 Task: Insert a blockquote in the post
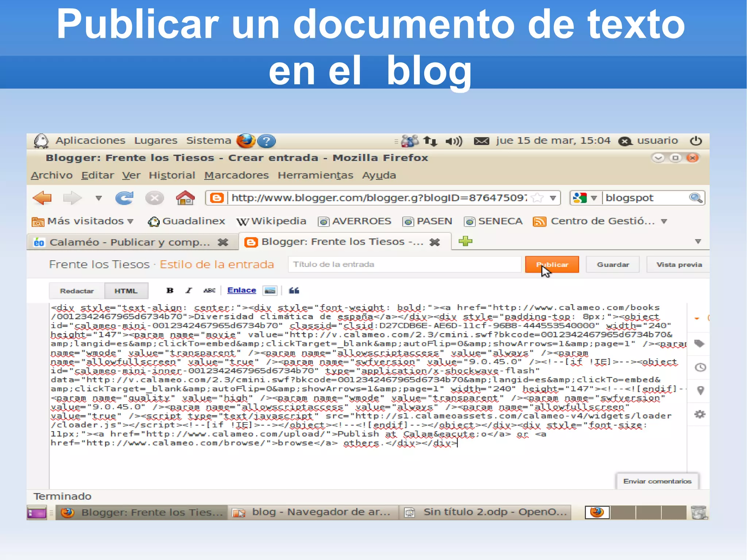[x=294, y=290]
